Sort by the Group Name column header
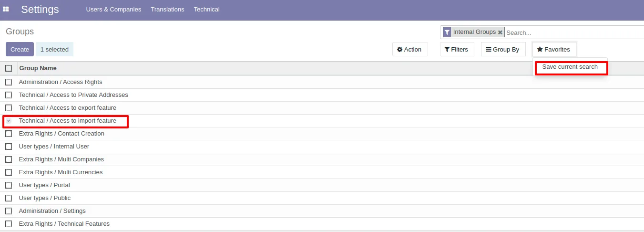 click(38, 68)
